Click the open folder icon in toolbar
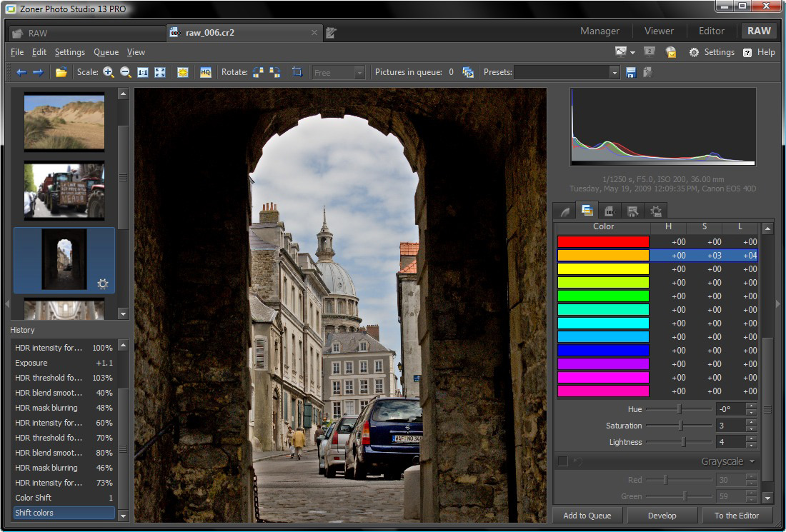The image size is (786, 532). point(61,72)
